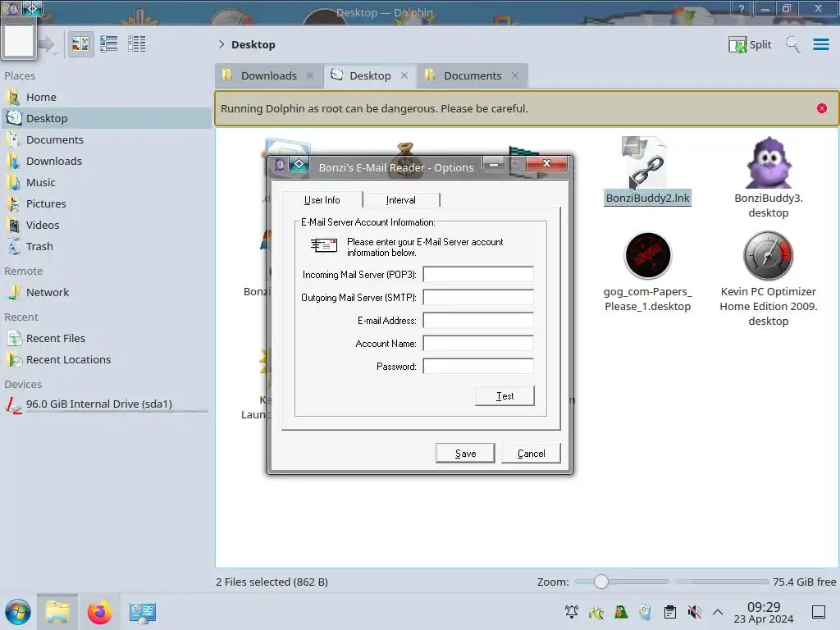Viewport: 840px width, 630px height.
Task: Open Network under Remote
Action: click(107, 293)
